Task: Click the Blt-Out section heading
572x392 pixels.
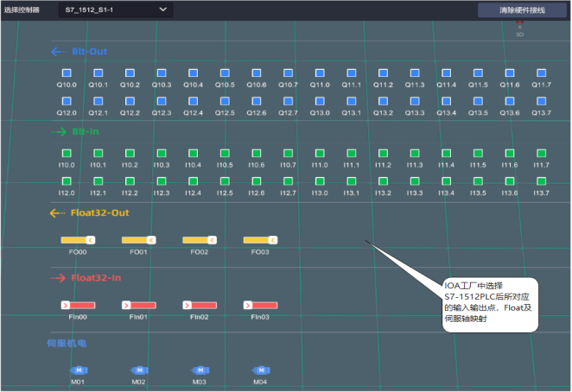Action: tap(89, 52)
